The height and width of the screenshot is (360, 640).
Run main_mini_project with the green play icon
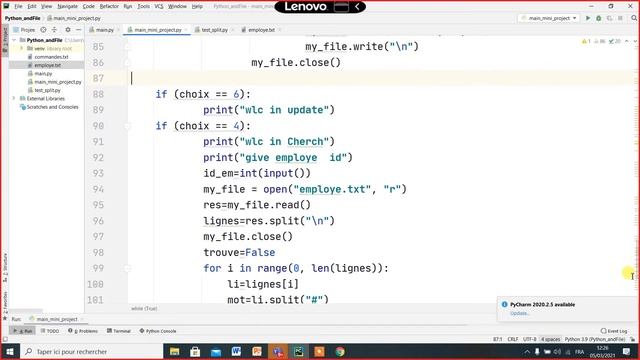588,18
